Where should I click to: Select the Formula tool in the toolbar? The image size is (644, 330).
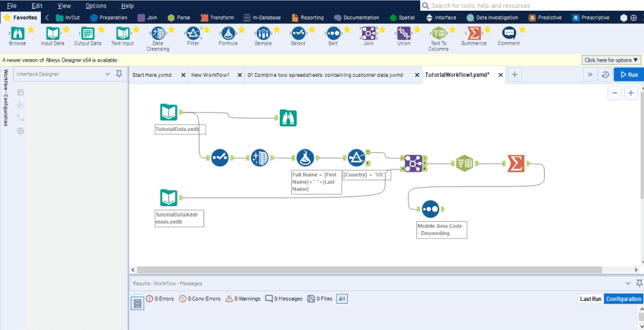(228, 34)
